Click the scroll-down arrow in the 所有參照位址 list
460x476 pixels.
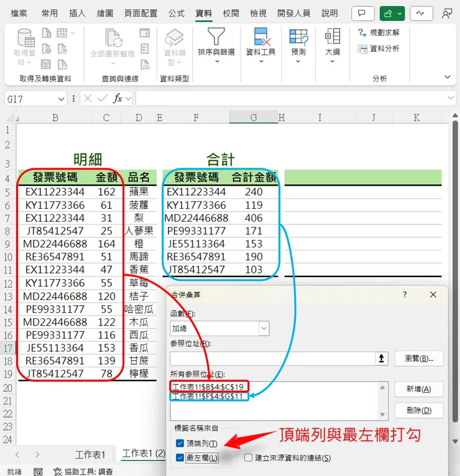[x=382, y=414]
